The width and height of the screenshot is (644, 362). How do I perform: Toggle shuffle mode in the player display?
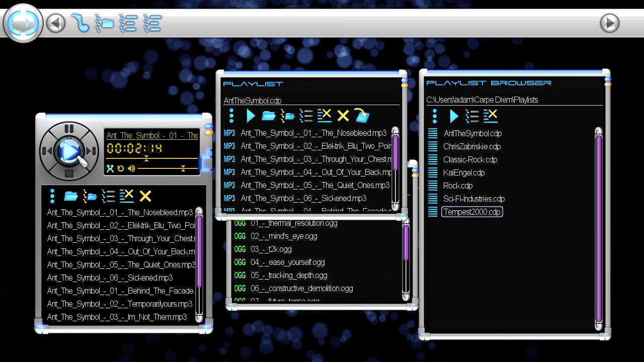[x=110, y=168]
